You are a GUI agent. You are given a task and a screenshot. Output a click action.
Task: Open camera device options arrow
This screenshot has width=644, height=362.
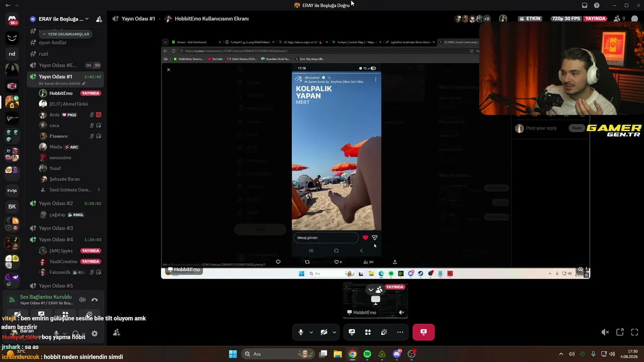(334, 332)
